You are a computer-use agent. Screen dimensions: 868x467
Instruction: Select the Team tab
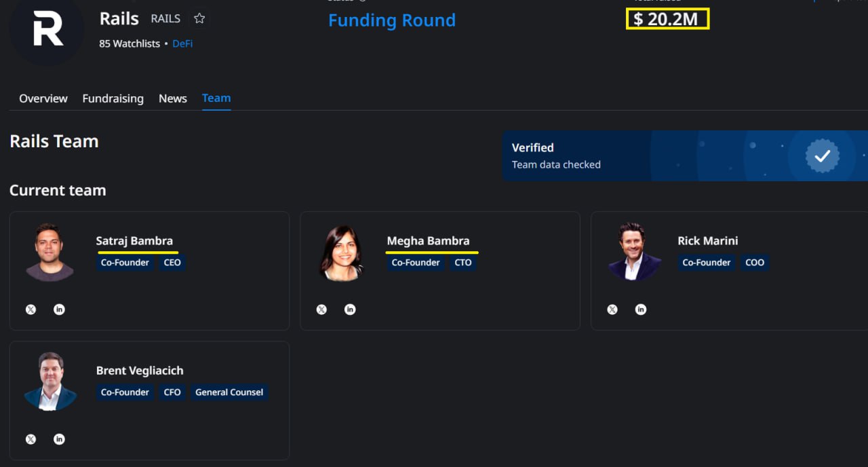[216, 98]
